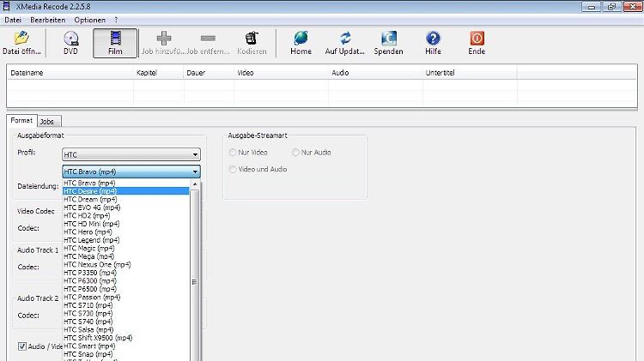Open the ? help menu
Screen dimensions: 644x361
116,20
